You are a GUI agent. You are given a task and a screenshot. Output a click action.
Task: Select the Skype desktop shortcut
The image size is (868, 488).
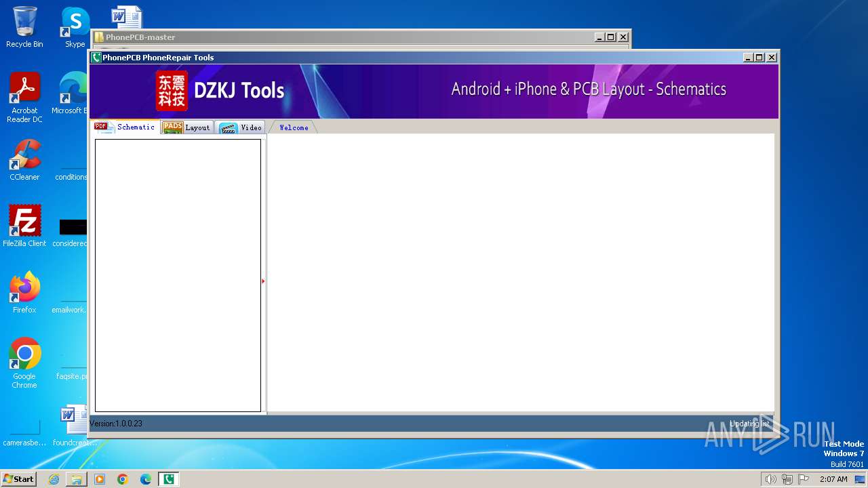[x=75, y=27]
